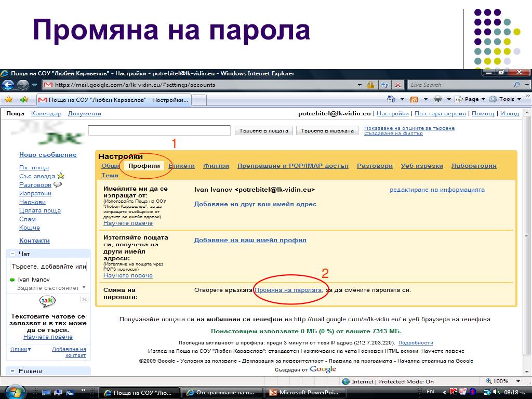Screen dimensions: 532x399
Task: Click the Home icon in the command bar
Action: (391, 99)
